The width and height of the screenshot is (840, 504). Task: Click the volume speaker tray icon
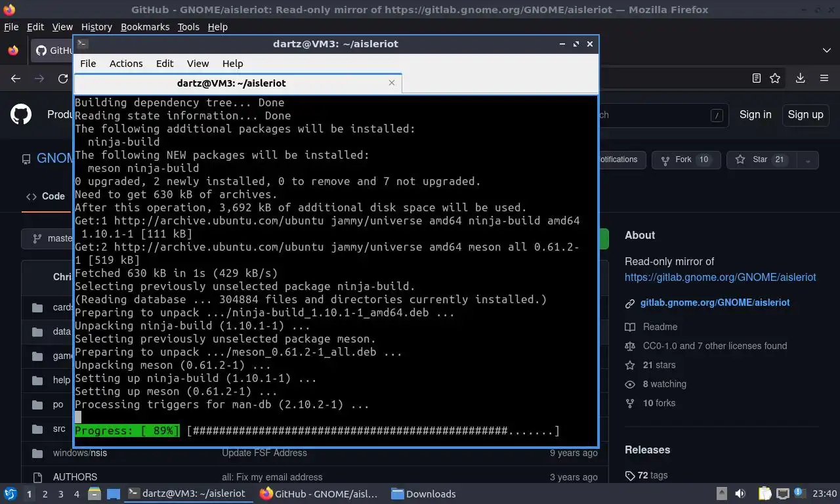point(740,493)
